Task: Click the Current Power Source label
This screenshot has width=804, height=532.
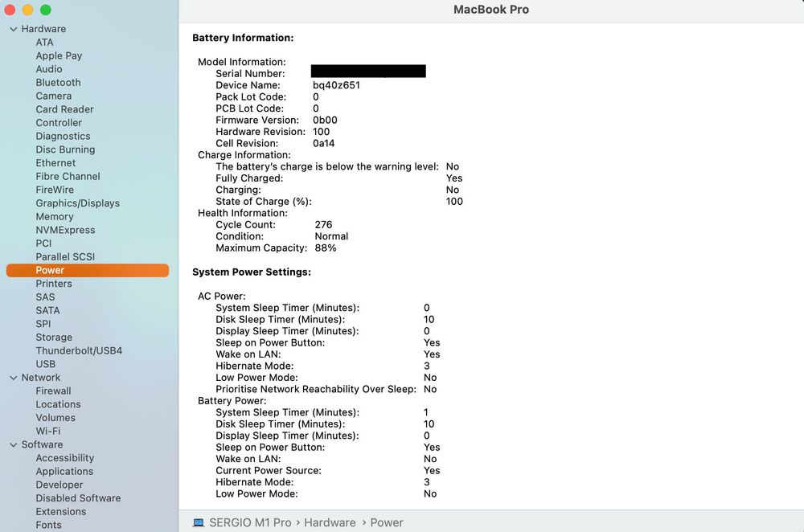Action: tap(269, 470)
